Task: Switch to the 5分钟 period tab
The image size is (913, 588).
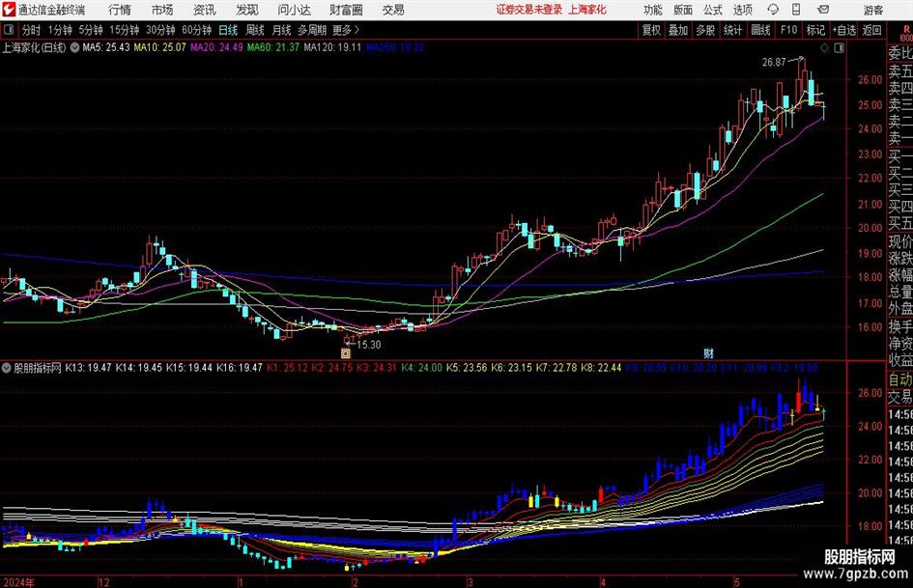Action: pos(91,30)
